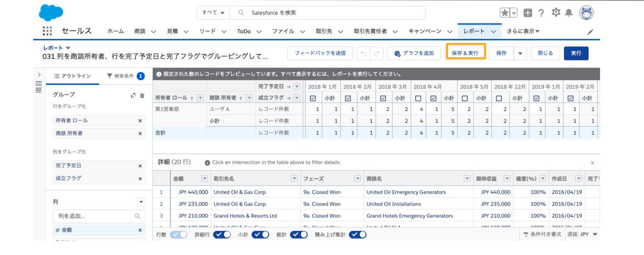Click the checked box under 2018年1月
Viewport: 644px width, 255px height.
[312, 98]
